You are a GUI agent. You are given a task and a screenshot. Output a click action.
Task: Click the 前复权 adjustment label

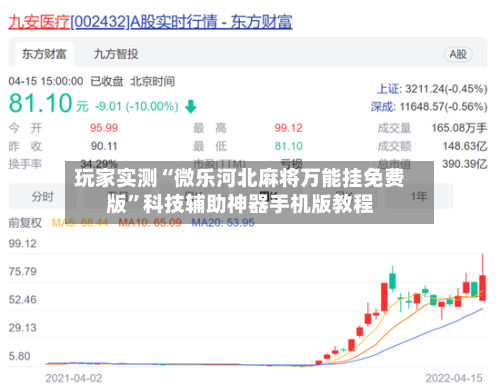[25, 223]
